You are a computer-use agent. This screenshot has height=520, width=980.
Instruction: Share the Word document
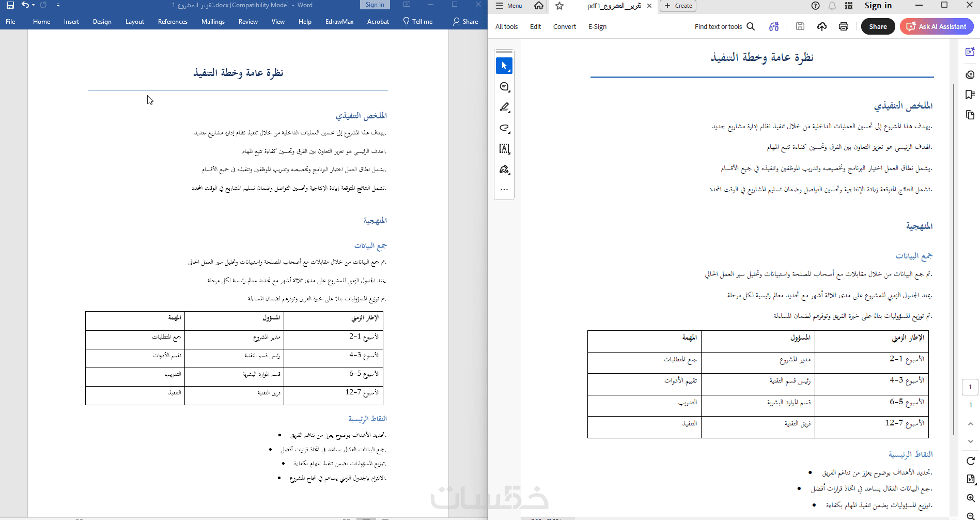tap(465, 22)
